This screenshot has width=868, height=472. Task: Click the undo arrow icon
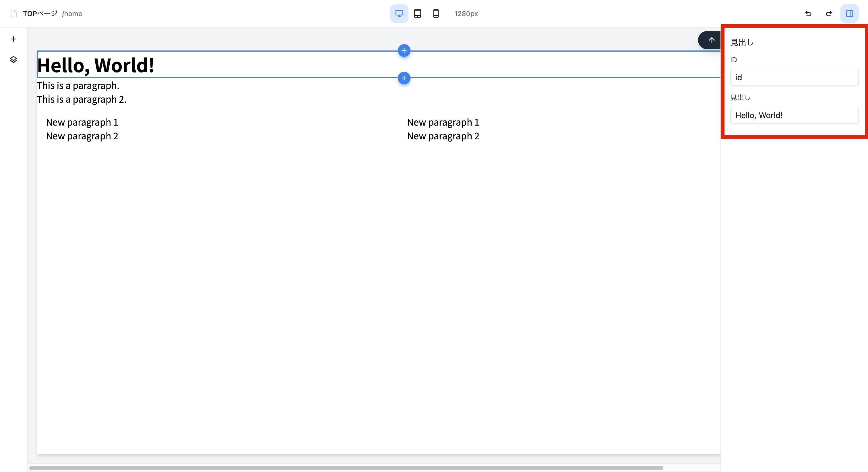[x=808, y=13]
